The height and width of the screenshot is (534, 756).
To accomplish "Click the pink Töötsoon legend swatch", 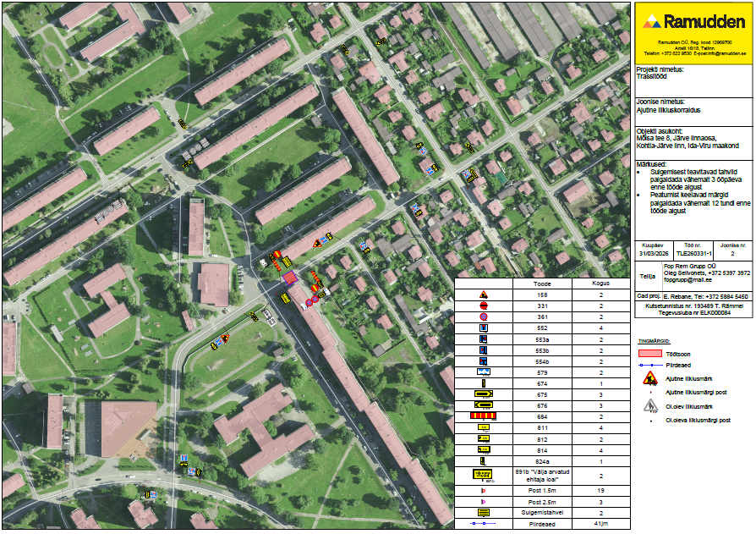I will 649,352.
